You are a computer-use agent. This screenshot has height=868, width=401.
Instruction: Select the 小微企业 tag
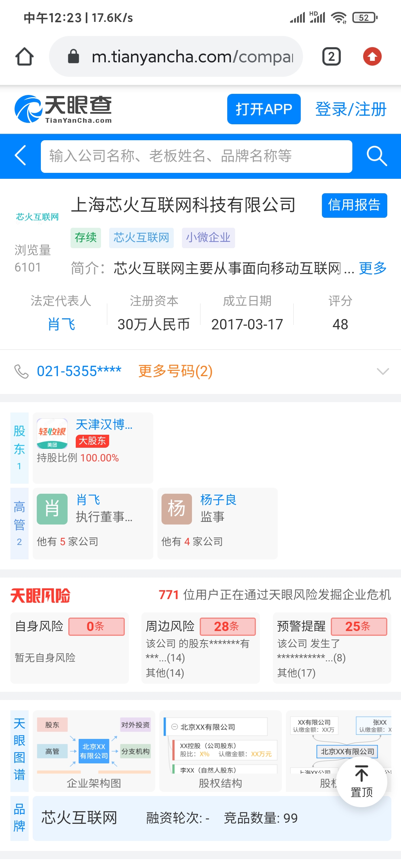coord(208,237)
